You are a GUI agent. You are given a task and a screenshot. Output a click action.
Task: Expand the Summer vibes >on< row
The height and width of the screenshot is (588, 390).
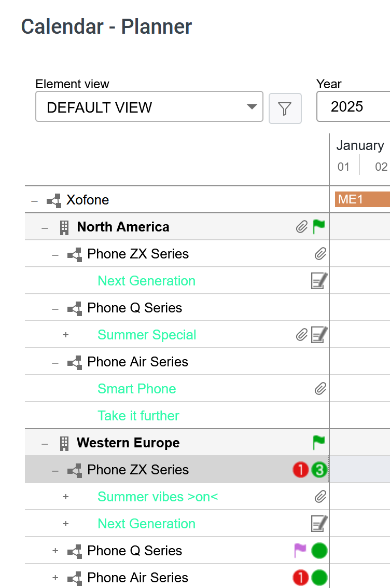click(65, 497)
